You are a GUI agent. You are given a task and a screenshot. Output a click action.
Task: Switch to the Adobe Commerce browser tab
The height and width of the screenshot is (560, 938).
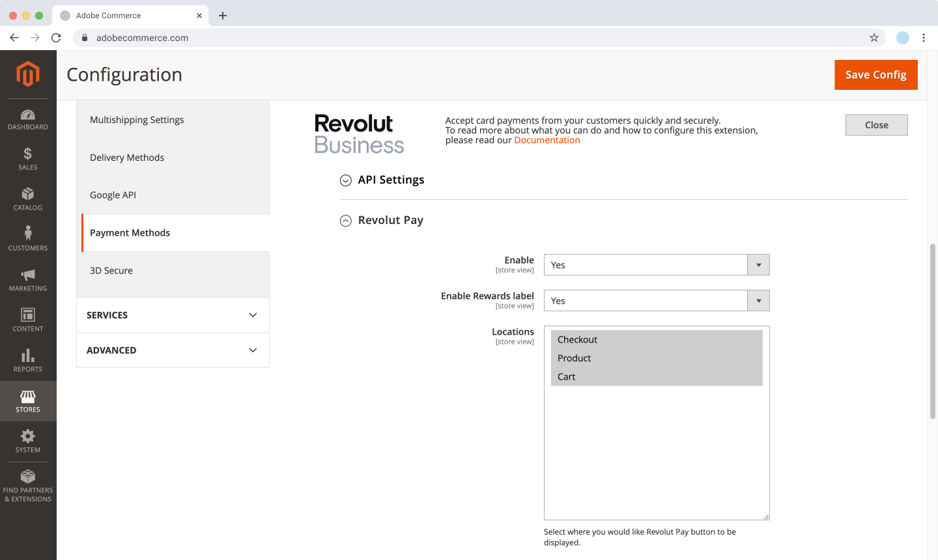click(130, 16)
